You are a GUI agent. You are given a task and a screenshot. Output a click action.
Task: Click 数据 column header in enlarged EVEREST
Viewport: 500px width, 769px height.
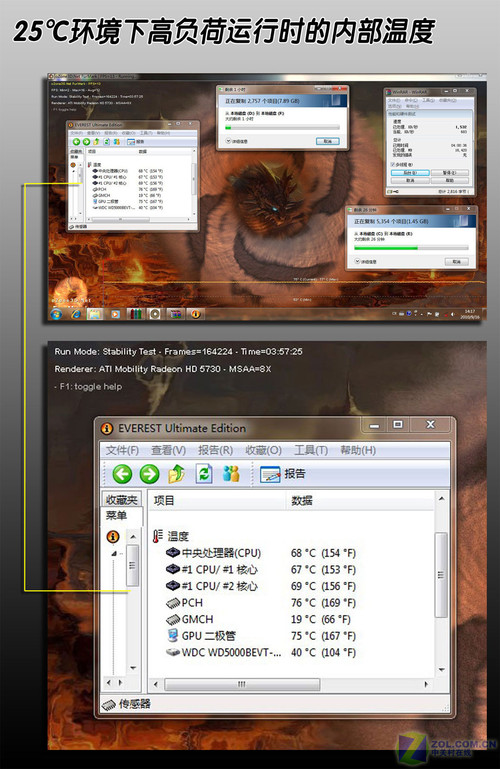pyautogui.click(x=360, y=501)
